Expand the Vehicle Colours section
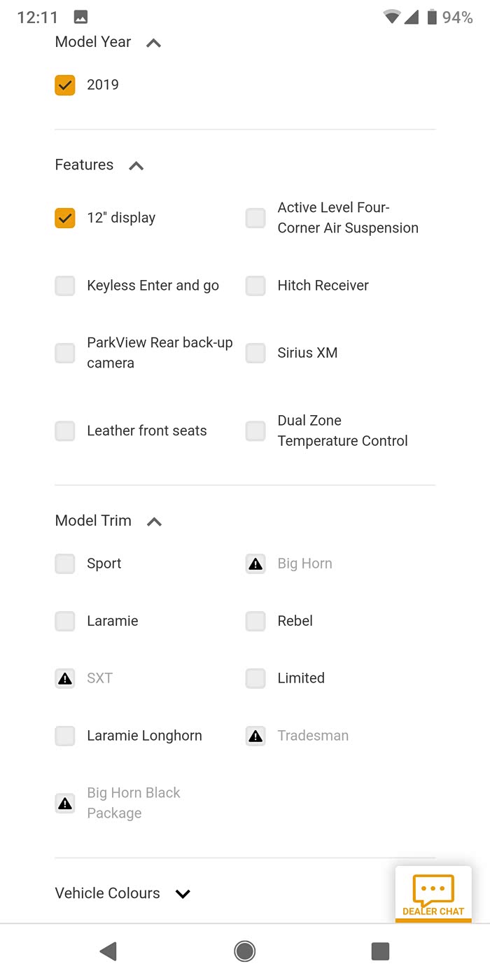Screen dimensions: 490x980 (x=183, y=894)
